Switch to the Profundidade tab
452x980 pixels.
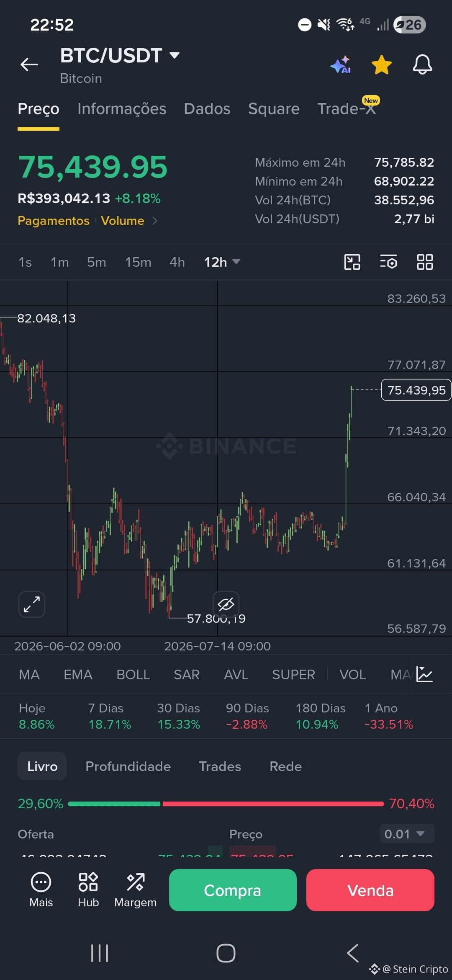coord(128,766)
